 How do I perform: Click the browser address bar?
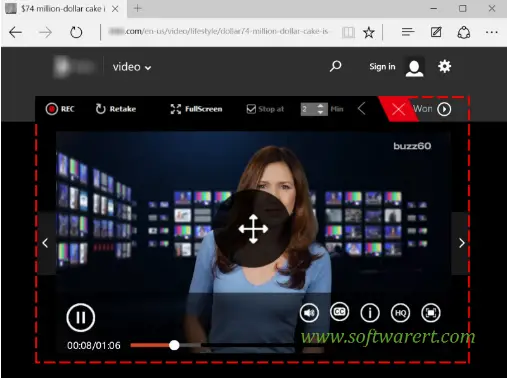point(218,32)
